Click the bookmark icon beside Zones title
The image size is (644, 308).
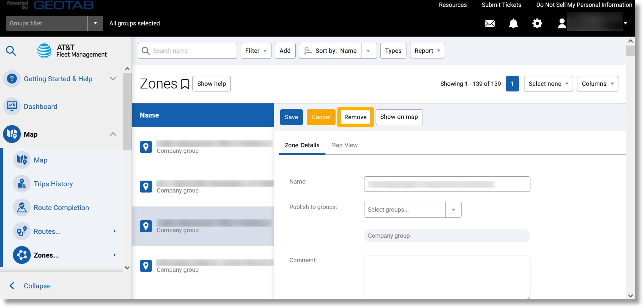click(x=185, y=84)
